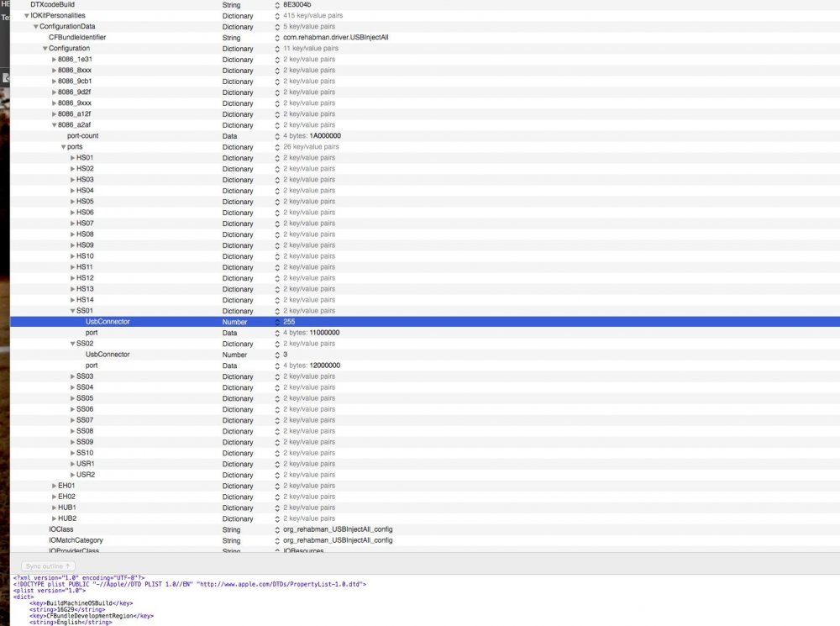Collapse the SS02 port
The width and height of the screenshot is (840, 626).
[72, 344]
